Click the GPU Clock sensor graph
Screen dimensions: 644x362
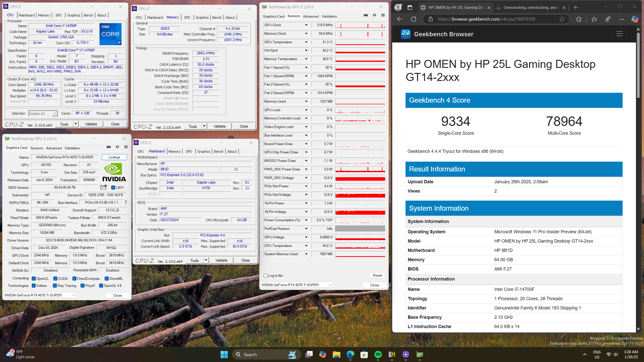360,25
